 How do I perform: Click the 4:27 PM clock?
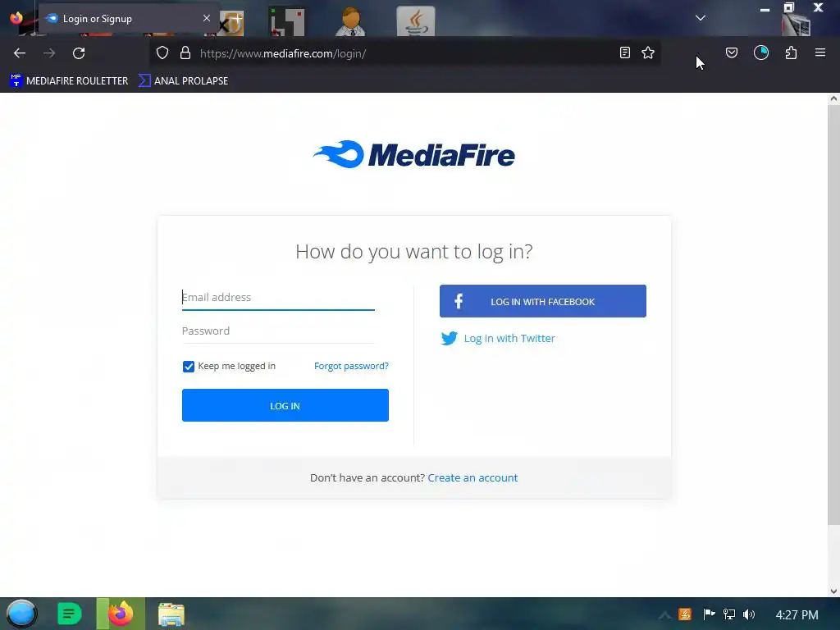(797, 615)
